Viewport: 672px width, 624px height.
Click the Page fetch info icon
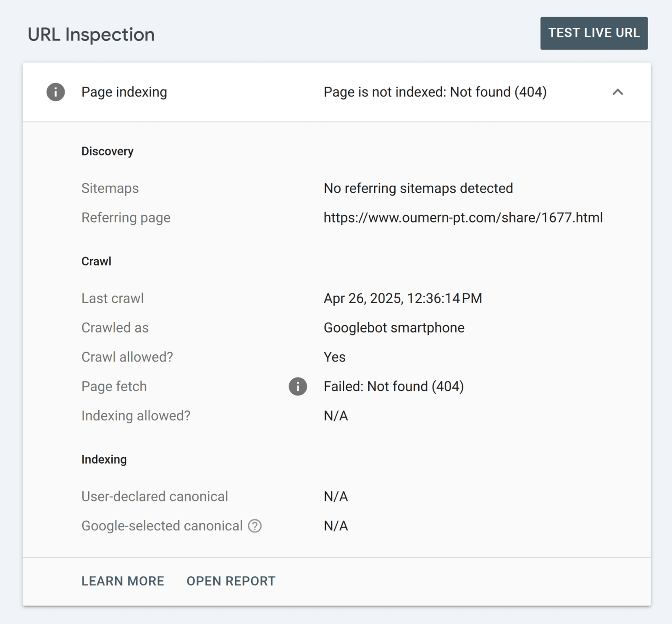(298, 386)
